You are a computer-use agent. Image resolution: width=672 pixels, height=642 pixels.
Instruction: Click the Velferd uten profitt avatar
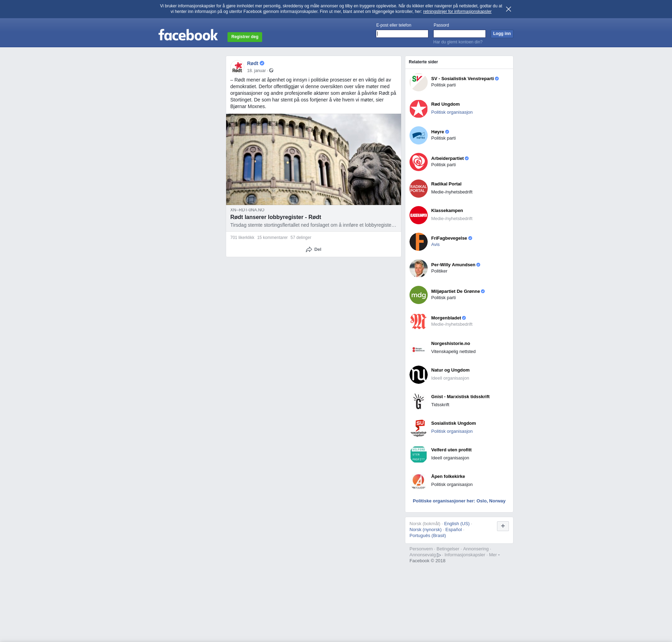(x=419, y=454)
